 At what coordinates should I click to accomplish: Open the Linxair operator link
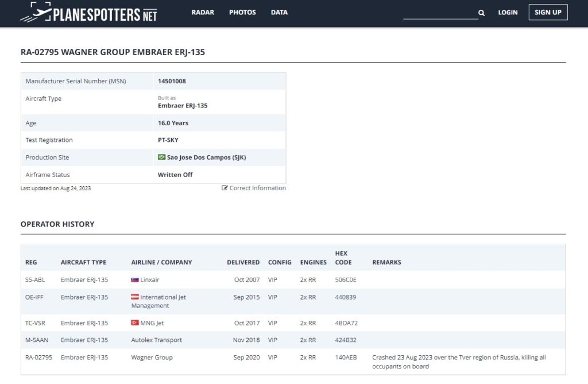click(x=150, y=280)
